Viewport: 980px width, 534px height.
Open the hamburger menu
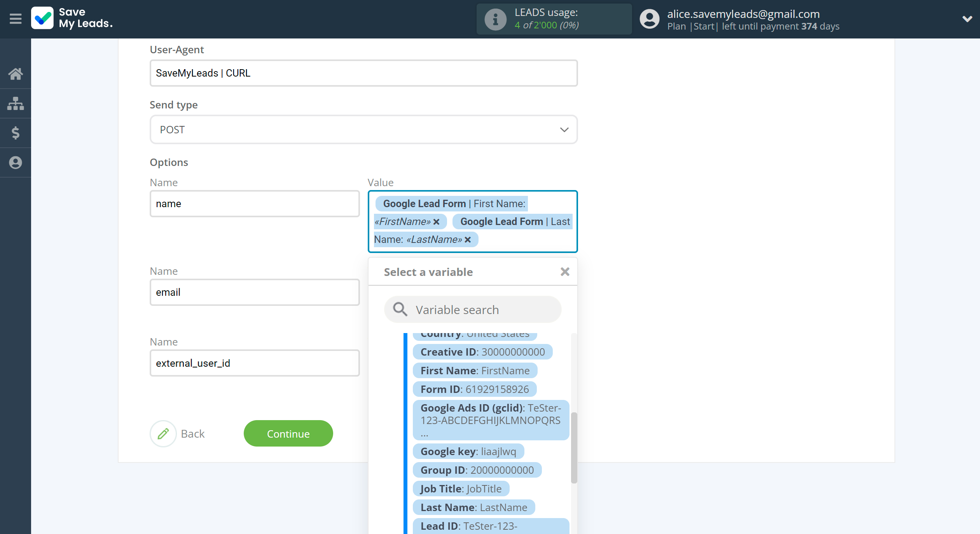pyautogui.click(x=16, y=19)
